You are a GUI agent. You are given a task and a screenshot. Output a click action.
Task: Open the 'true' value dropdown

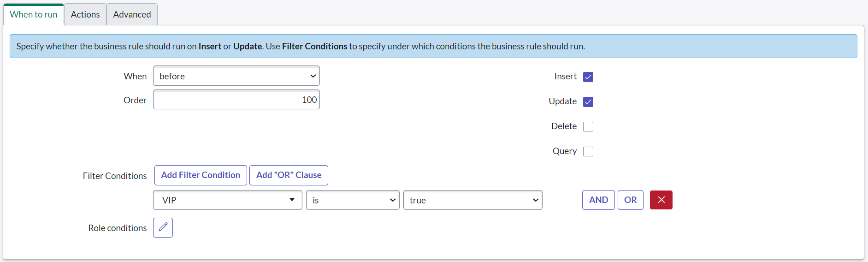click(x=472, y=200)
